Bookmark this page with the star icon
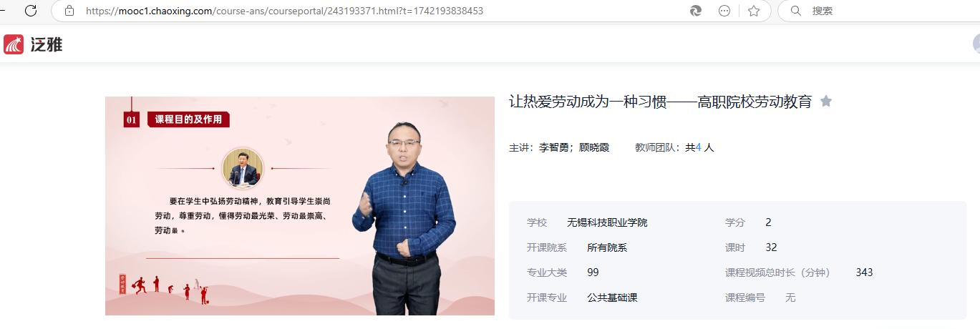Viewport: 980px width, 329px height. (754, 11)
